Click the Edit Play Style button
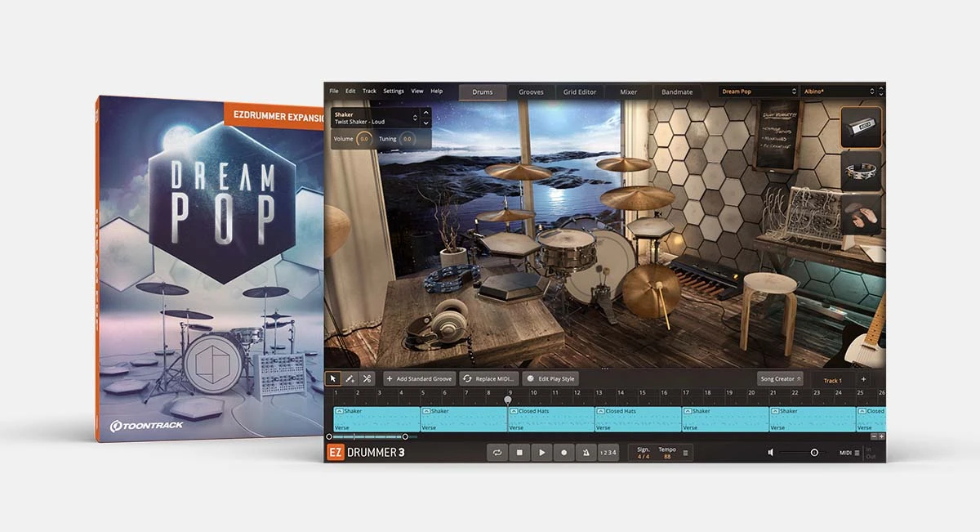Screen dimensions: 980x532 coord(550,378)
